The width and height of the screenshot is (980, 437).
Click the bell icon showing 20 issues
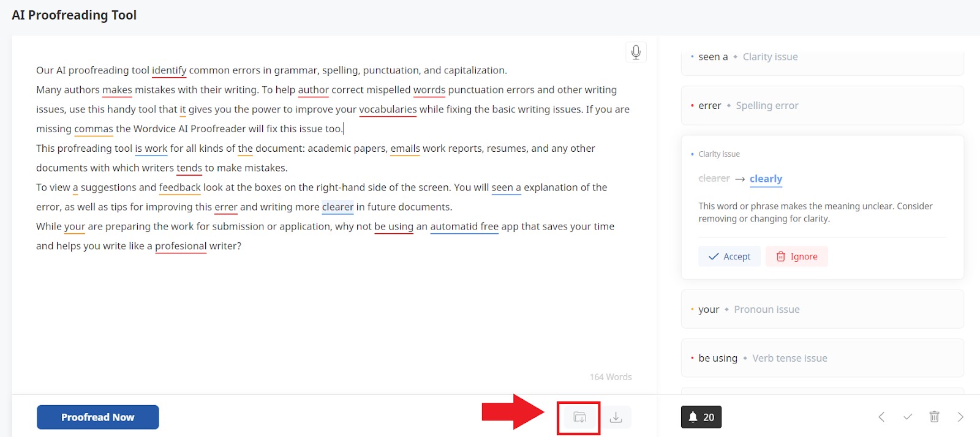(701, 417)
